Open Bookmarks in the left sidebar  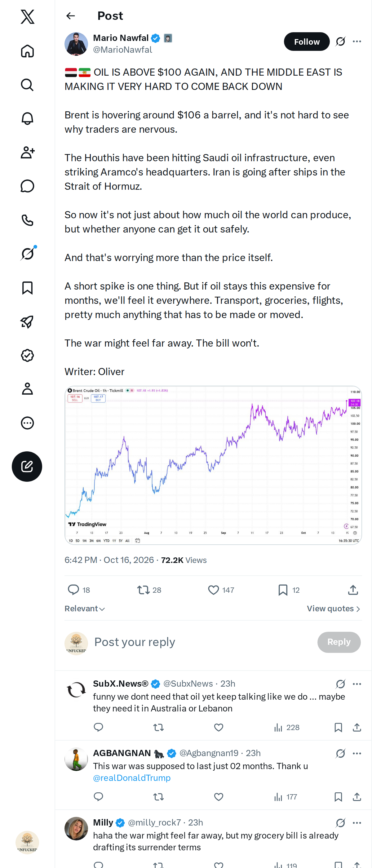point(27,288)
